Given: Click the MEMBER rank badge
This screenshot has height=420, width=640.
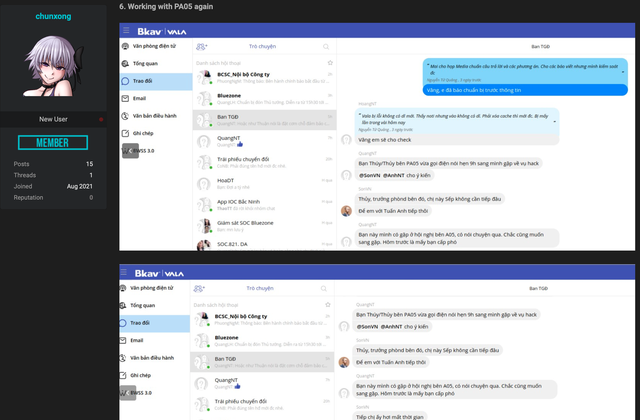Looking at the screenshot, I should [x=53, y=142].
